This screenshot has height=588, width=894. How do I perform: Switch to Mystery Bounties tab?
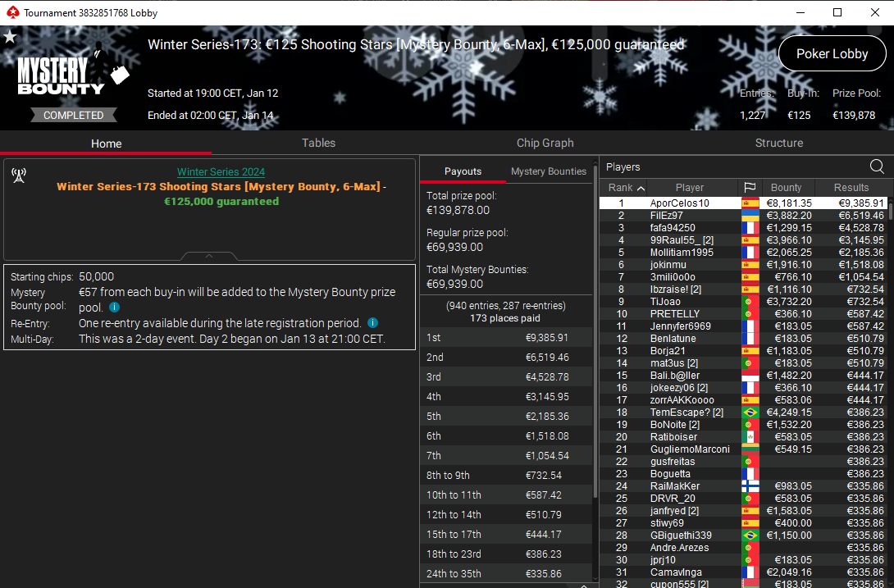pos(549,171)
